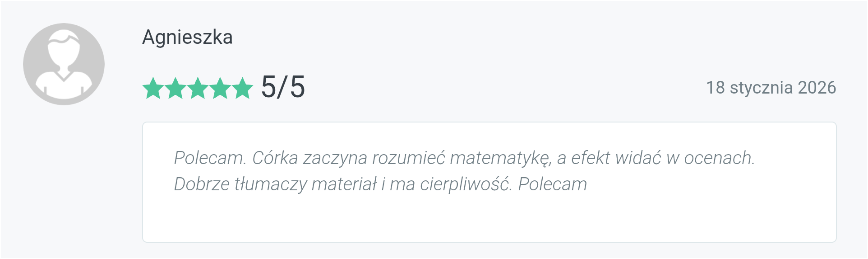Click the word ocenach in the review
Screen dimensions: 868x259
pos(719,158)
